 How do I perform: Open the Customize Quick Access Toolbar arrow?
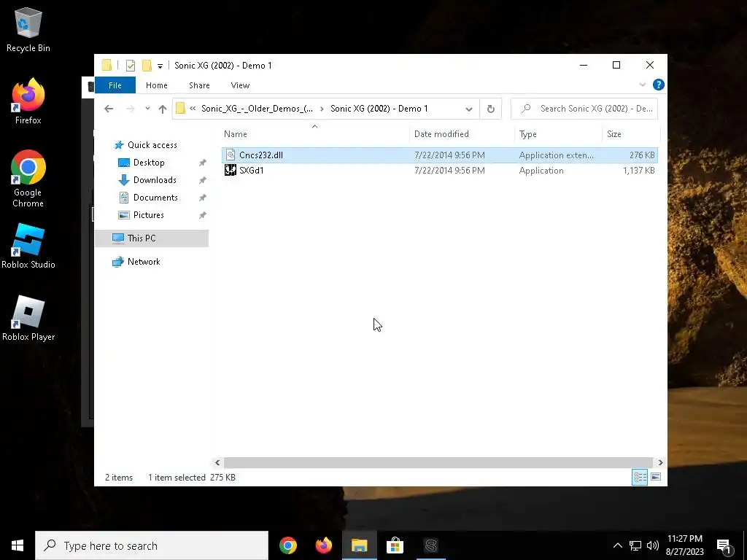click(160, 66)
